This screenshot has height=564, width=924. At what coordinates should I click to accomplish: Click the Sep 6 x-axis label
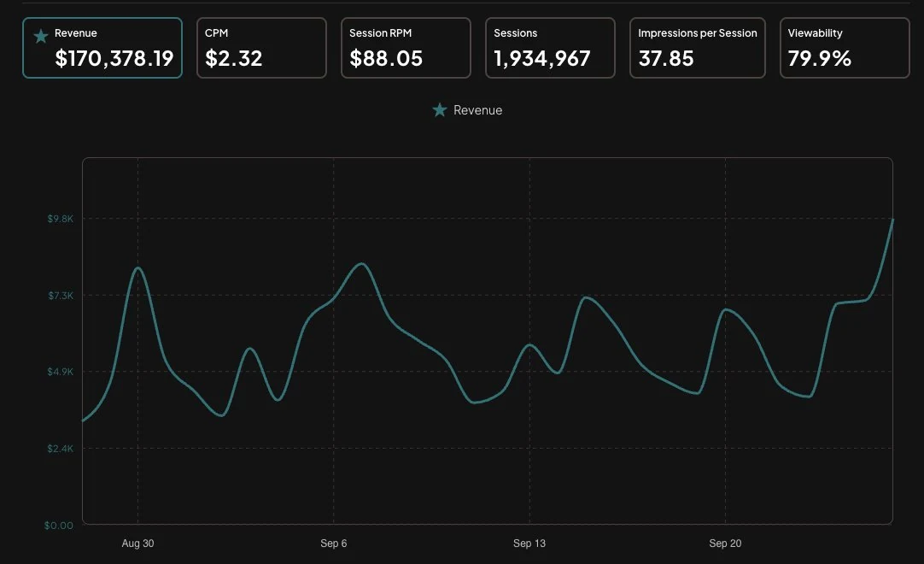[x=334, y=543]
